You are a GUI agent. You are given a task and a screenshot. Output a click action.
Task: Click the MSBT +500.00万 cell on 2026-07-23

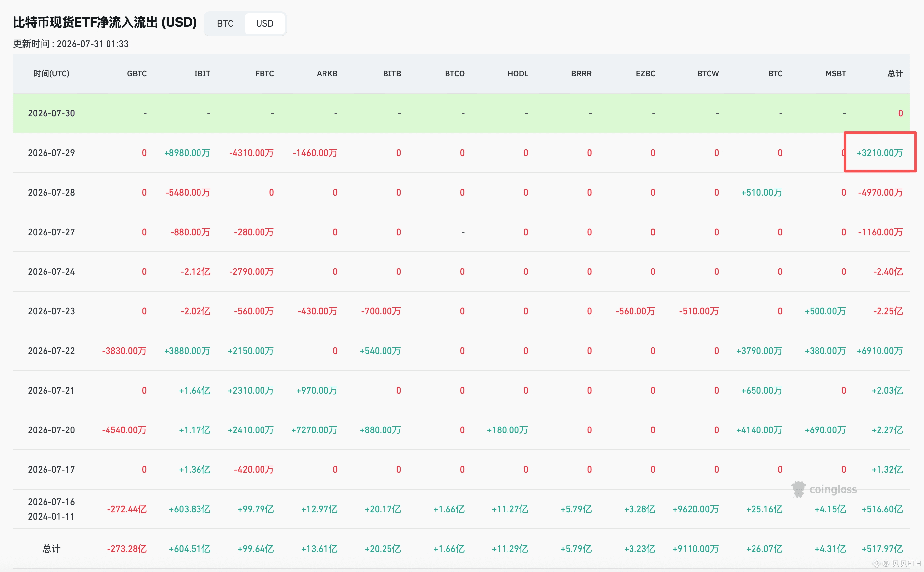pyautogui.click(x=825, y=311)
